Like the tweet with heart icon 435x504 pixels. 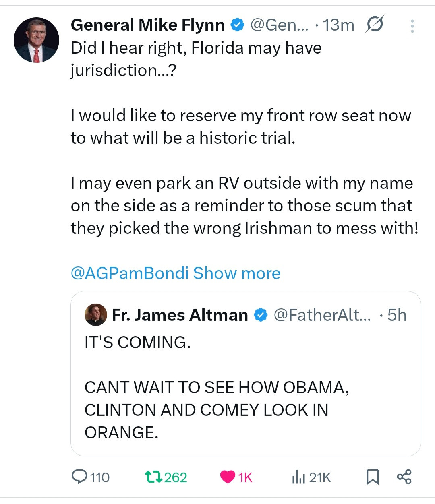[228, 477]
